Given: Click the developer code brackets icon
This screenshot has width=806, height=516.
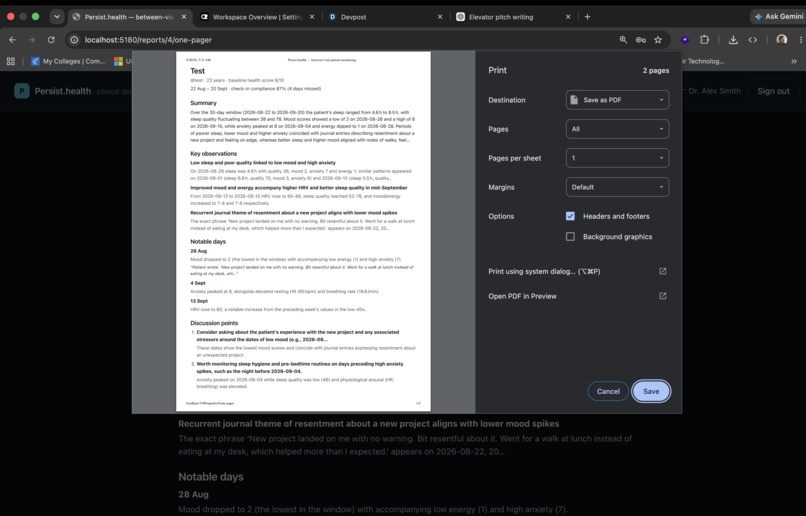Looking at the screenshot, I should [x=753, y=40].
